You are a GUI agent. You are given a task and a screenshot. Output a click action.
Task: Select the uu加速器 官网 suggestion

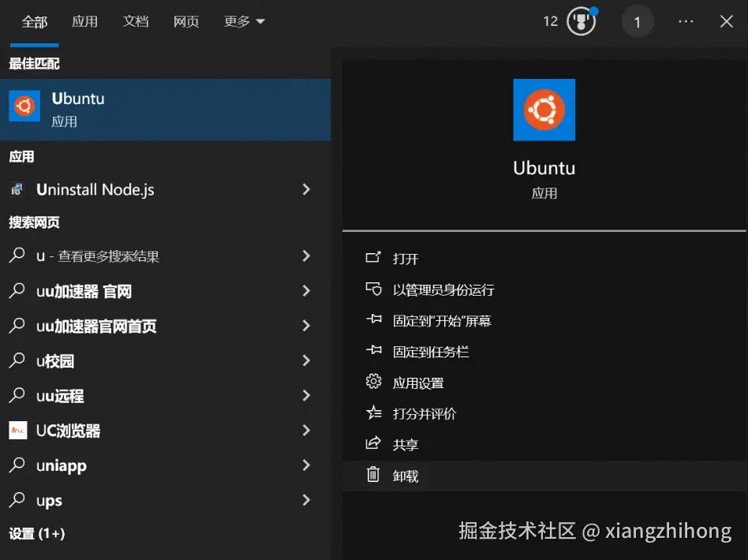[165, 290]
